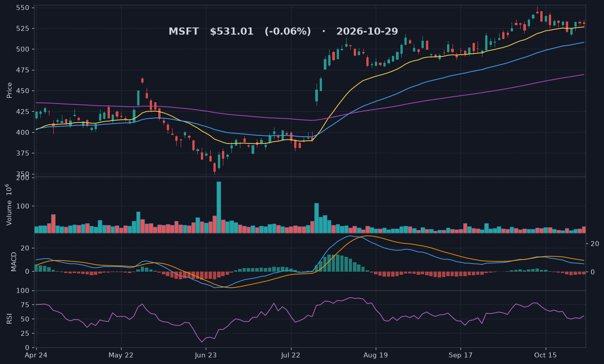Click the "Aug 19" date label
The height and width of the screenshot is (364, 604).
[x=375, y=355]
